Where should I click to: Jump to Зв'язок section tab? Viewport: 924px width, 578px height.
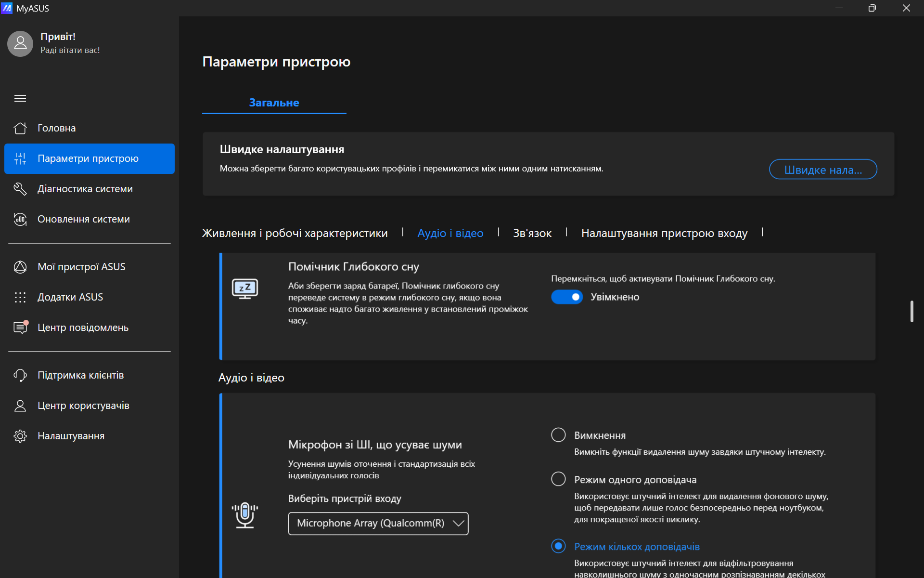(x=532, y=233)
